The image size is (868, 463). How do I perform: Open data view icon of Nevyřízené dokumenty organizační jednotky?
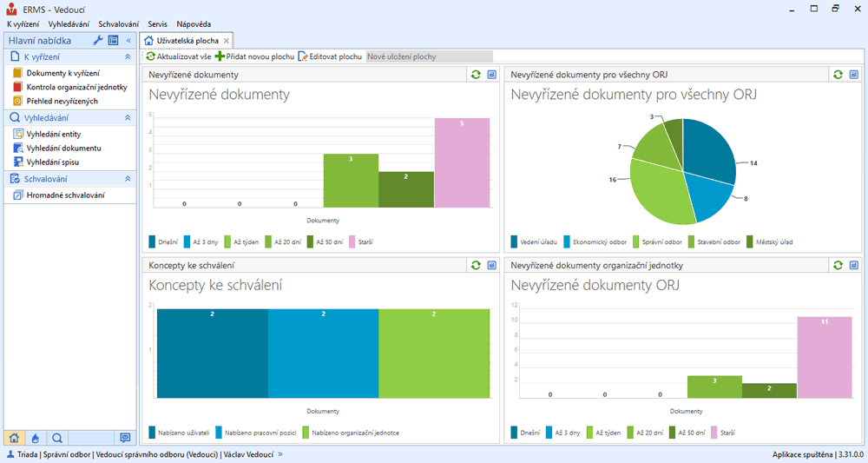tap(854, 265)
